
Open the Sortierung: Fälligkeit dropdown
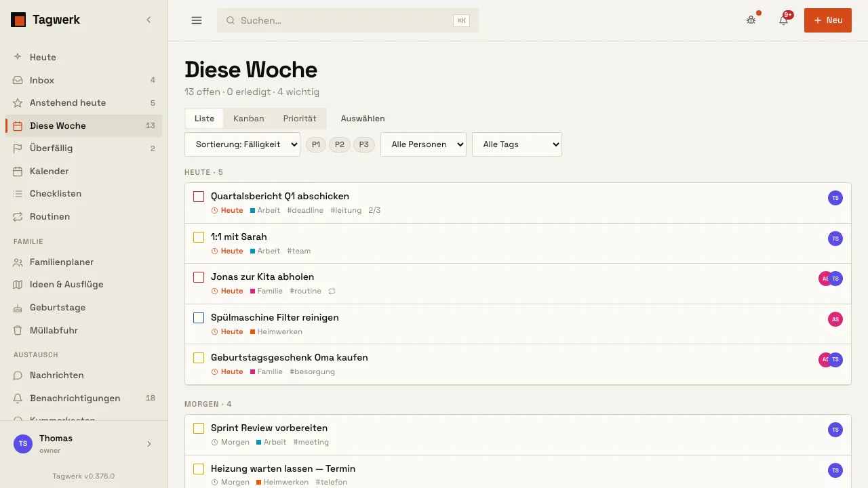[242, 144]
